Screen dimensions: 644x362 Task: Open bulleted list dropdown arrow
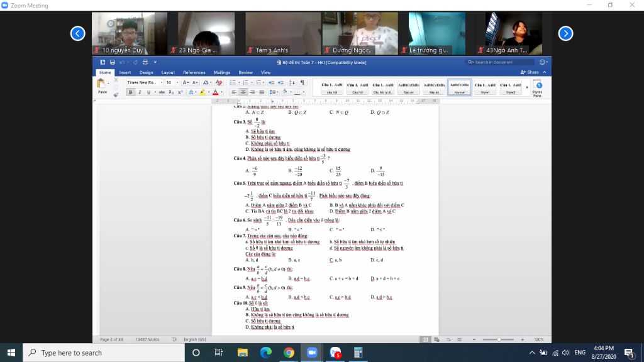(x=239, y=82)
